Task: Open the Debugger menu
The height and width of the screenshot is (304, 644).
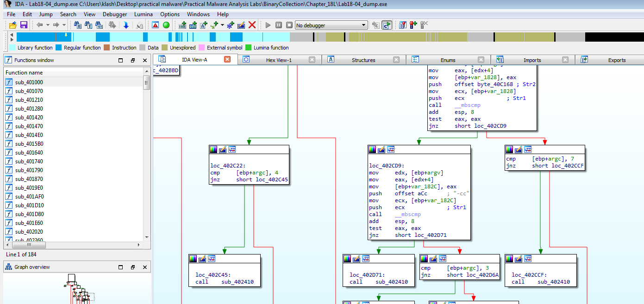Action: click(x=115, y=14)
